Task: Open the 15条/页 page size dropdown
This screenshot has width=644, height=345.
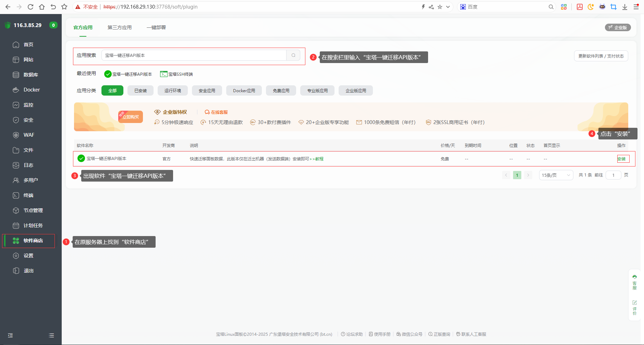Action: click(556, 175)
